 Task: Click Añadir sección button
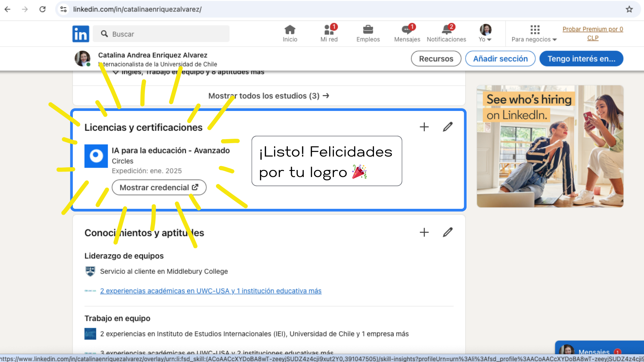(x=500, y=59)
